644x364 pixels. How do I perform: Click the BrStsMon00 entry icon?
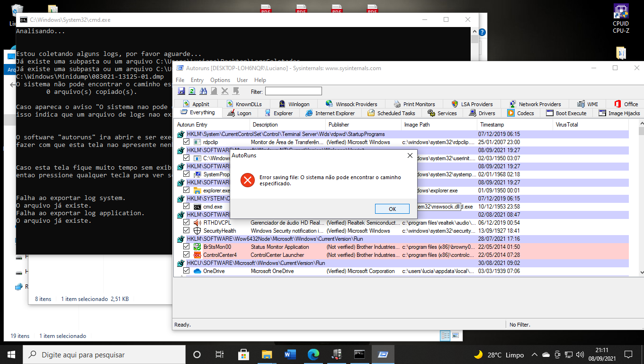pos(197,247)
